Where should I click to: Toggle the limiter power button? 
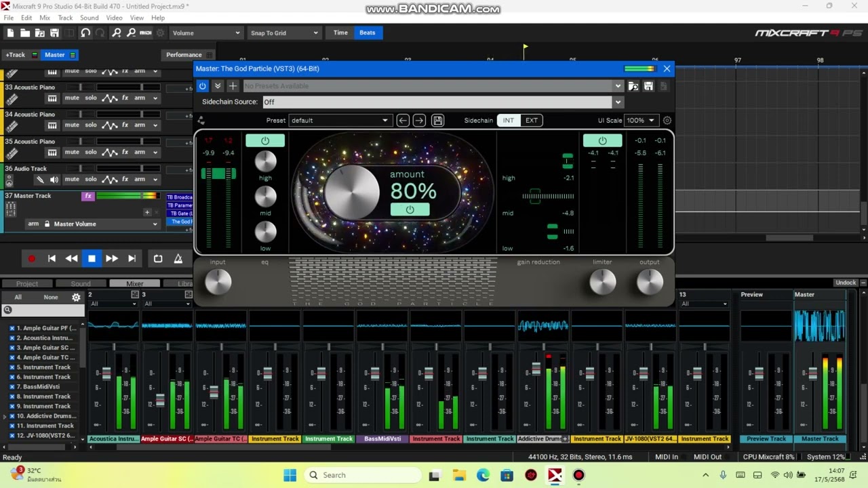coord(602,140)
